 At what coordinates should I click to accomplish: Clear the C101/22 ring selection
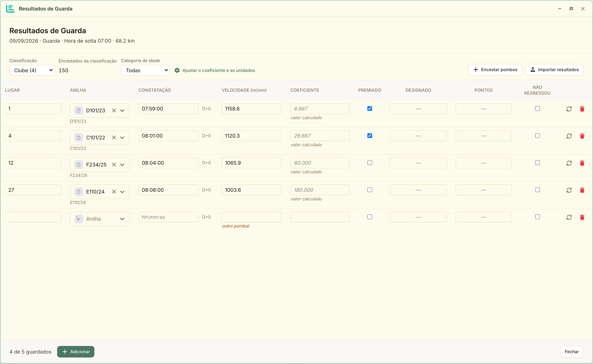tap(114, 137)
